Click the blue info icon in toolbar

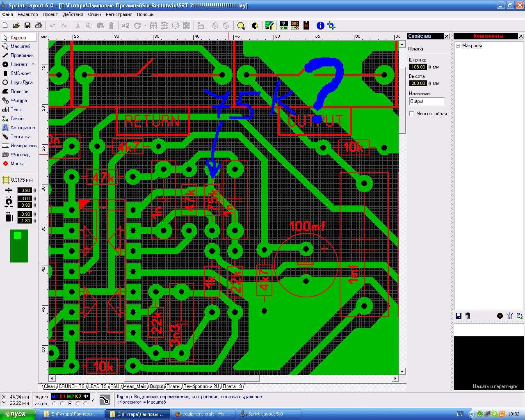(x=320, y=25)
